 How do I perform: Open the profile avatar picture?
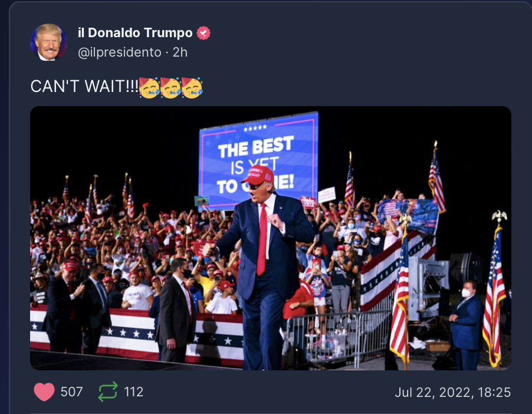pyautogui.click(x=49, y=42)
